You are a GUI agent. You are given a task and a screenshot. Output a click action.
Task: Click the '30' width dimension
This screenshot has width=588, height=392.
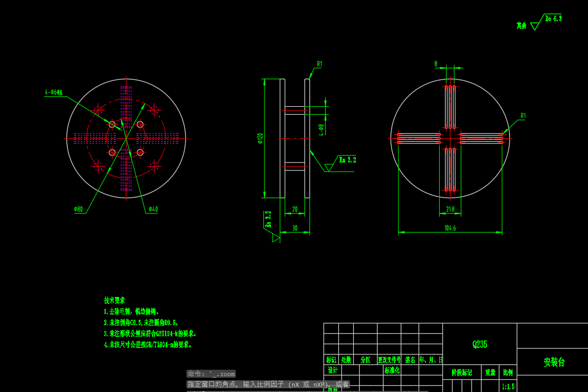pos(295,228)
